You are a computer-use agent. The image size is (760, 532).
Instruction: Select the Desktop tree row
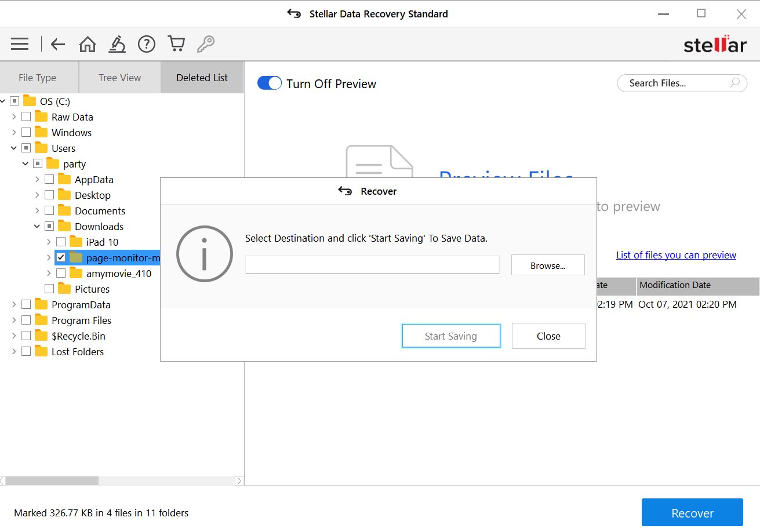pyautogui.click(x=92, y=195)
